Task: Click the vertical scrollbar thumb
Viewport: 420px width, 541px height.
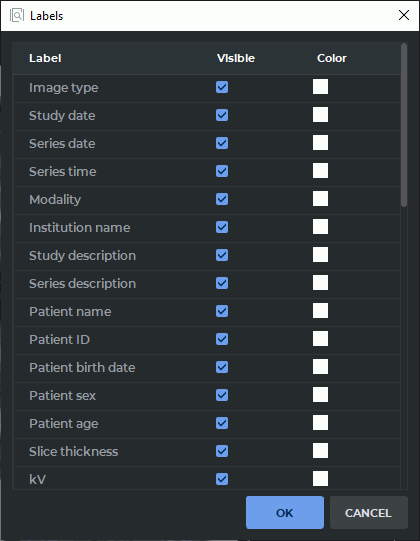Action: (x=404, y=125)
